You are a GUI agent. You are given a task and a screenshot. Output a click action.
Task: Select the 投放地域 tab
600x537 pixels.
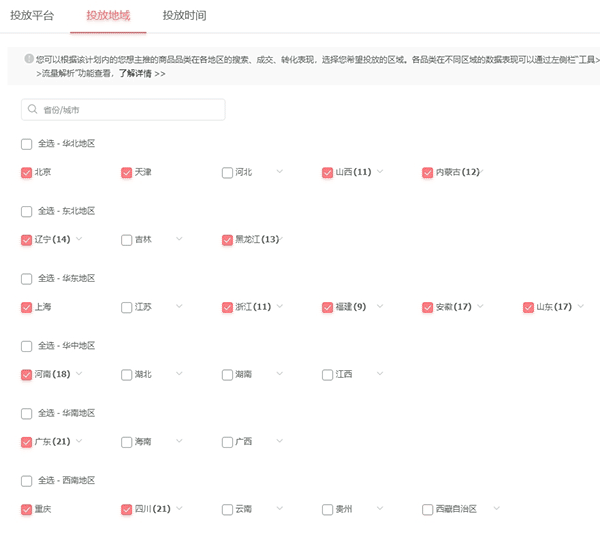[x=108, y=16]
